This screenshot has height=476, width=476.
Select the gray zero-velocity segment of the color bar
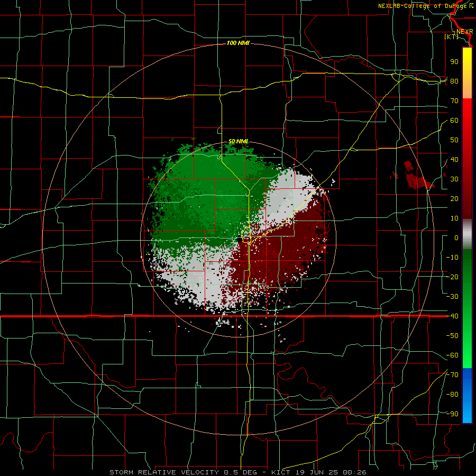pyautogui.click(x=467, y=234)
